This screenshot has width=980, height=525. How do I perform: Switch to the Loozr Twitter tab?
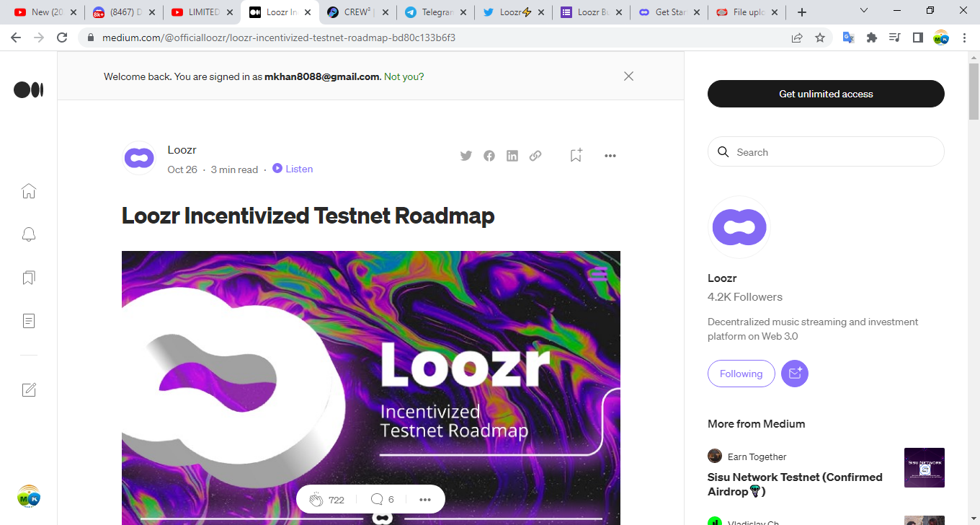(x=514, y=12)
